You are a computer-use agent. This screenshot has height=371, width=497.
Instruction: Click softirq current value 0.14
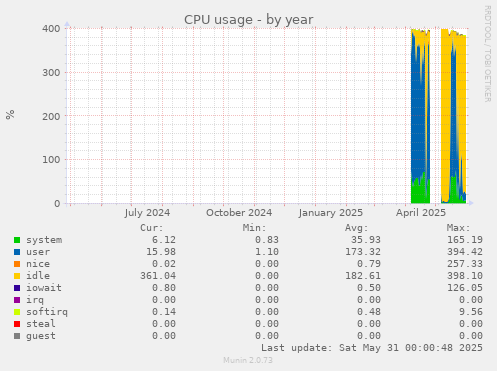click(x=164, y=312)
